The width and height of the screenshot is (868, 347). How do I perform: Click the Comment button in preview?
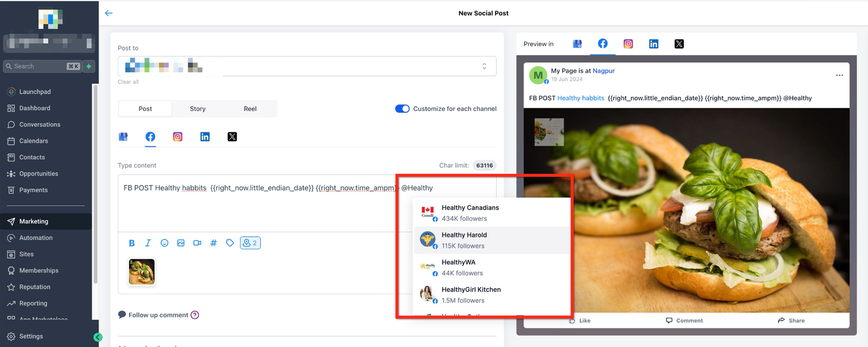(684, 320)
